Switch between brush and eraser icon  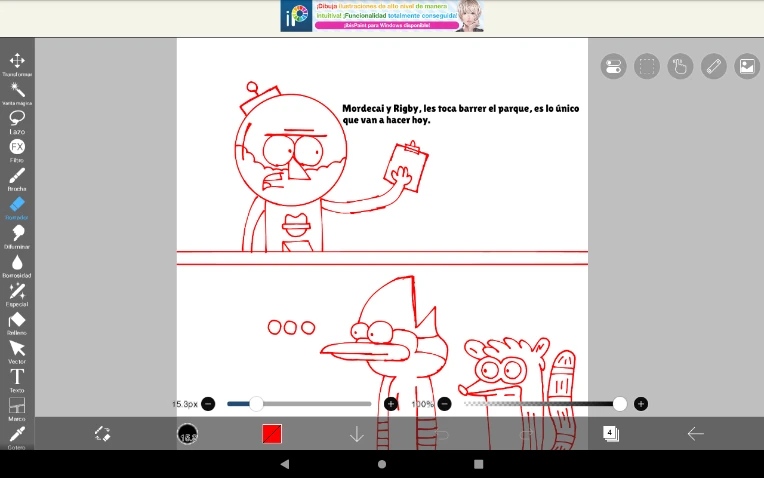(x=102, y=434)
